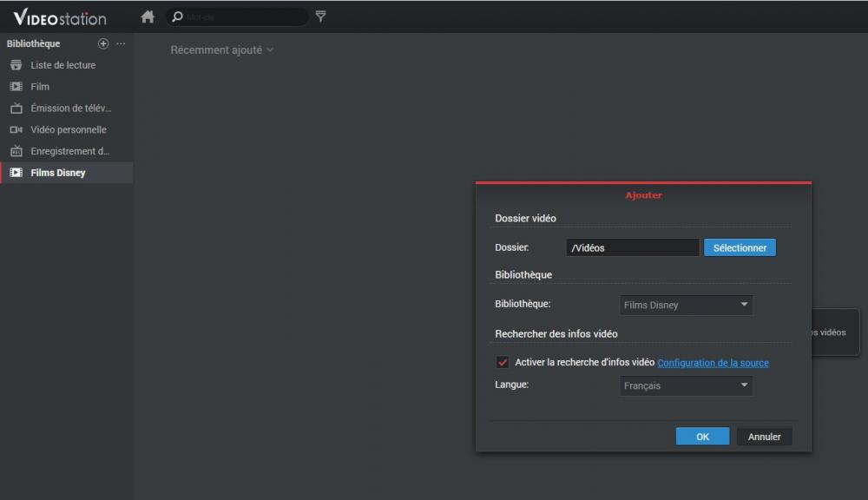Click the Dossier path input field
The image size is (868, 500).
click(x=632, y=247)
